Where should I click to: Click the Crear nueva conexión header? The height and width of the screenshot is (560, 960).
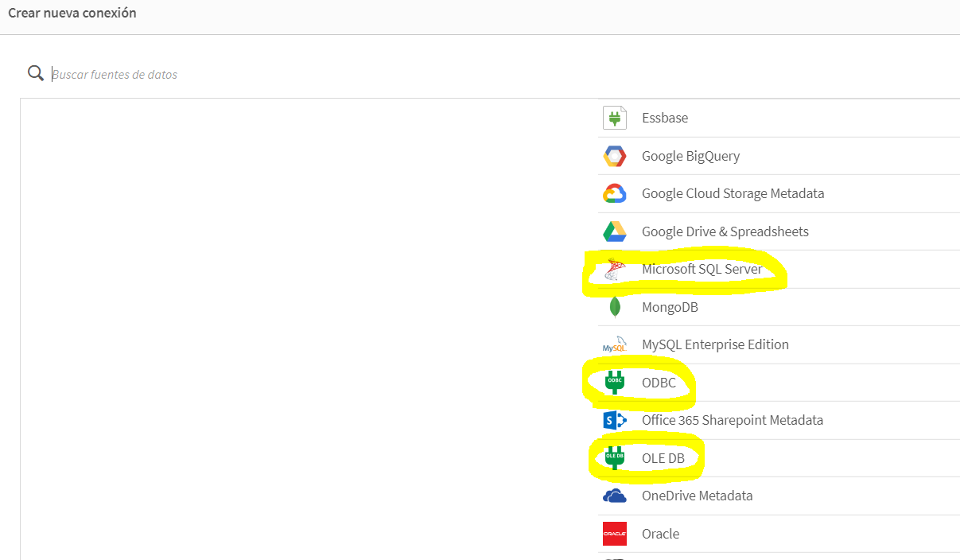[72, 13]
